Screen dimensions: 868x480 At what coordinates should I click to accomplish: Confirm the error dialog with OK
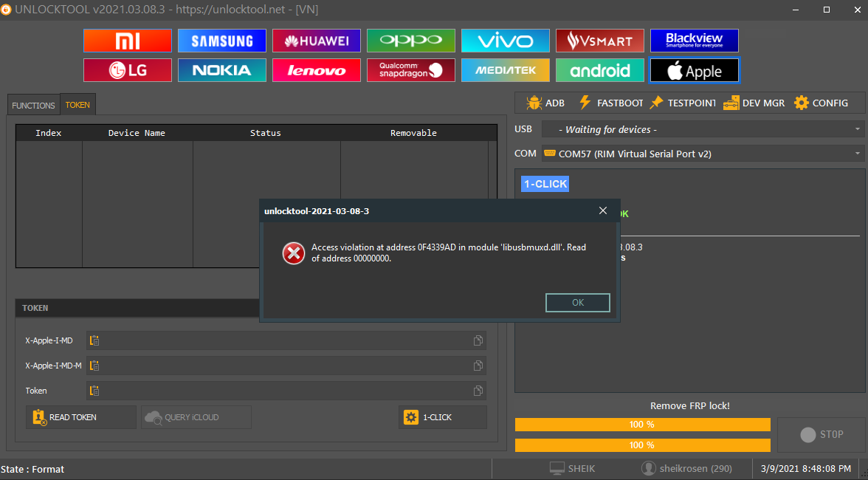click(577, 302)
